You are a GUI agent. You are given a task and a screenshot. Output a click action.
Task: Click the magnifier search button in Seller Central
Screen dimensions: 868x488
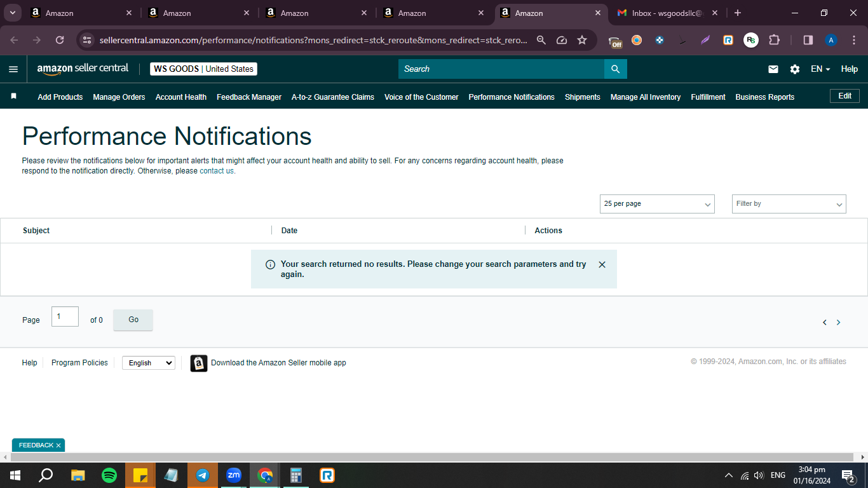click(615, 69)
